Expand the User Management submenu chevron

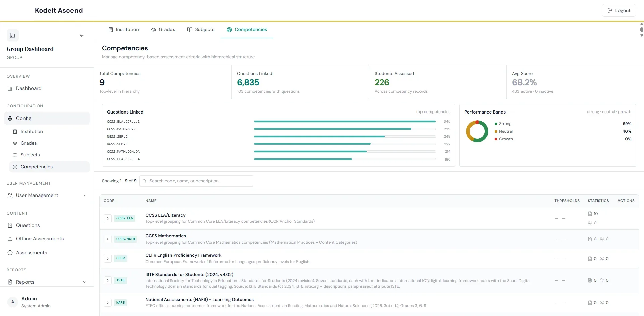[x=84, y=195]
